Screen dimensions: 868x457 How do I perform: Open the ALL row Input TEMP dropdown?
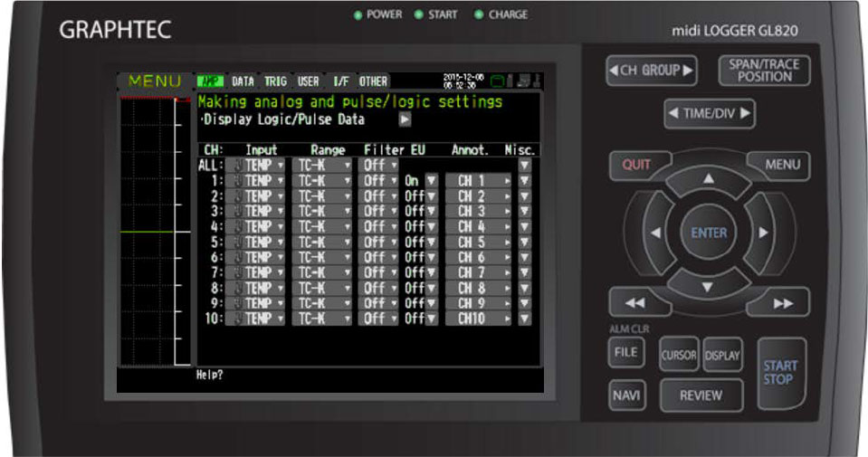255,165
